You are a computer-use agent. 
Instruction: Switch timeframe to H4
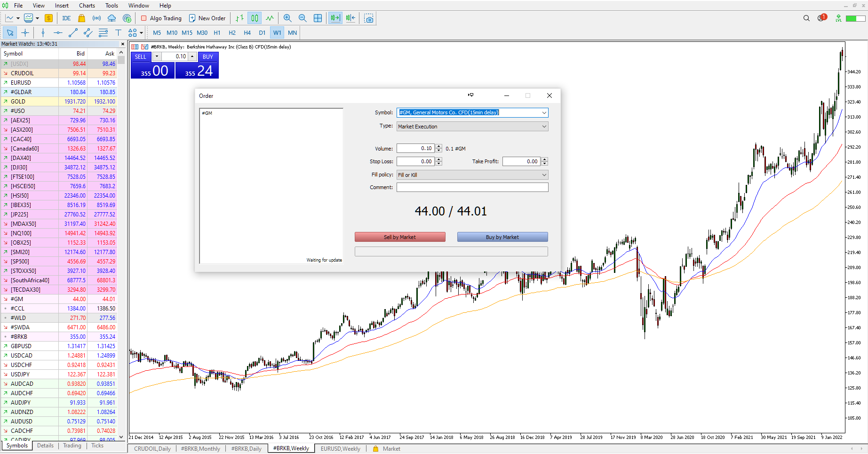pyautogui.click(x=247, y=33)
